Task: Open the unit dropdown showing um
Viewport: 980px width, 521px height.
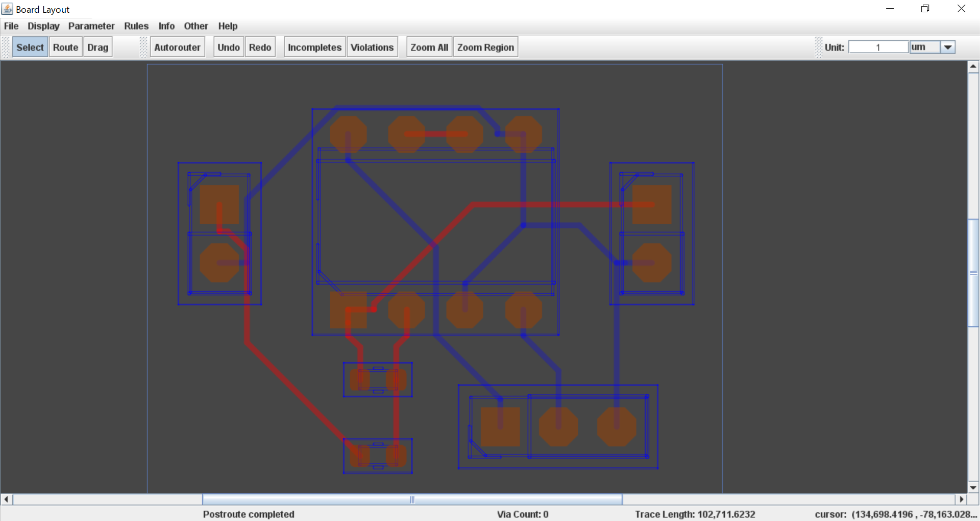Action: 948,46
